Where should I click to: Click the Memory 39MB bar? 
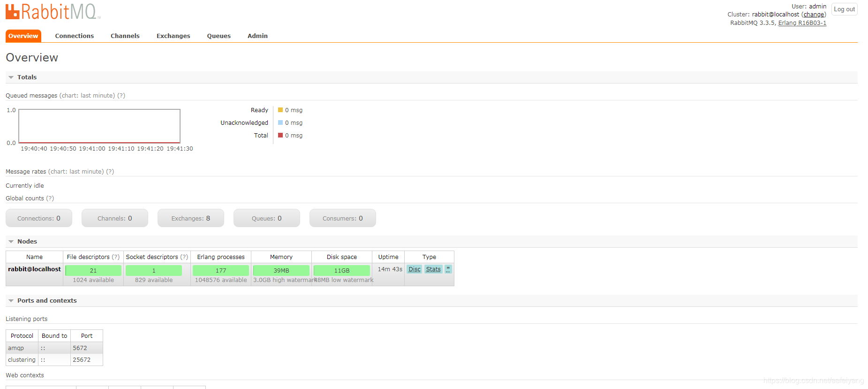pyautogui.click(x=281, y=271)
